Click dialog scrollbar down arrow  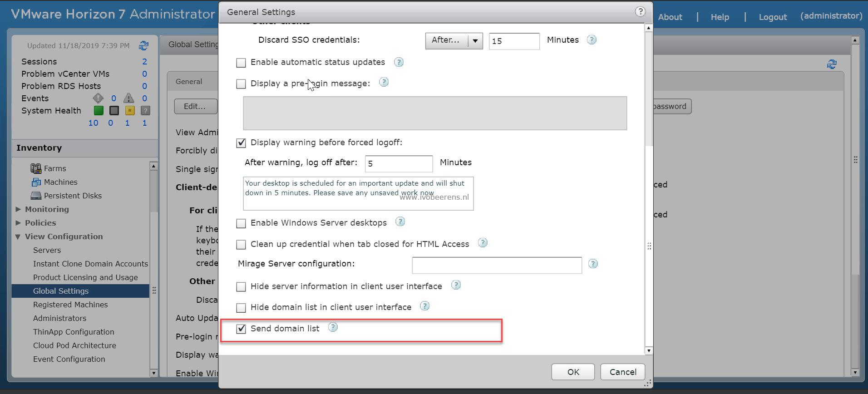point(649,350)
